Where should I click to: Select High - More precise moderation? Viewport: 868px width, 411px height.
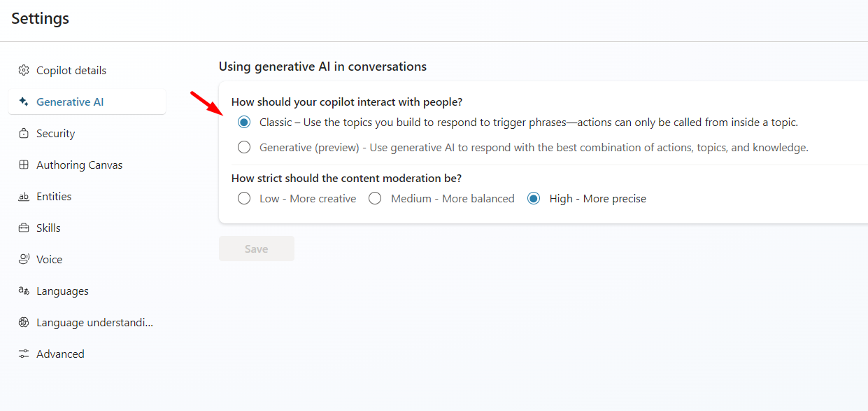(534, 199)
